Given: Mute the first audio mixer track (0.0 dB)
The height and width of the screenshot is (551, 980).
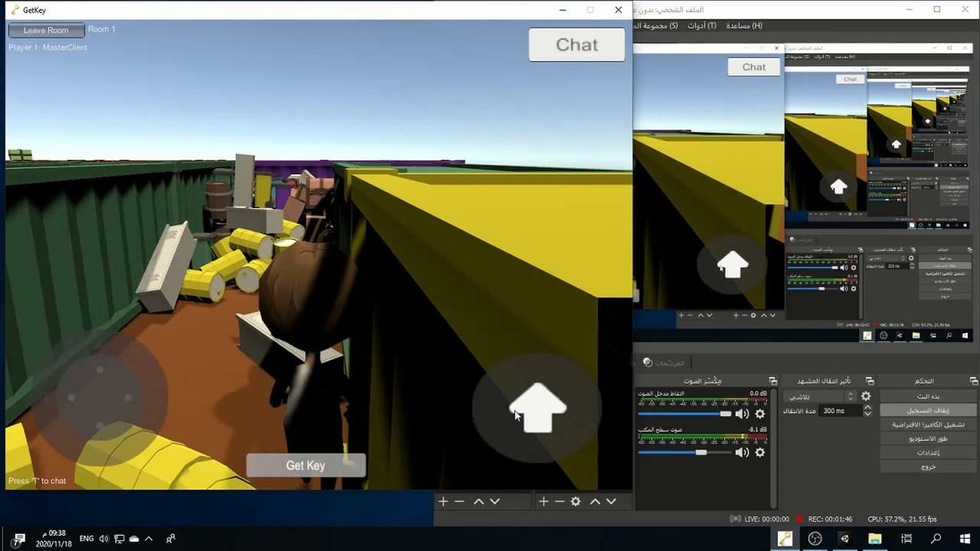Looking at the screenshot, I should coord(742,414).
